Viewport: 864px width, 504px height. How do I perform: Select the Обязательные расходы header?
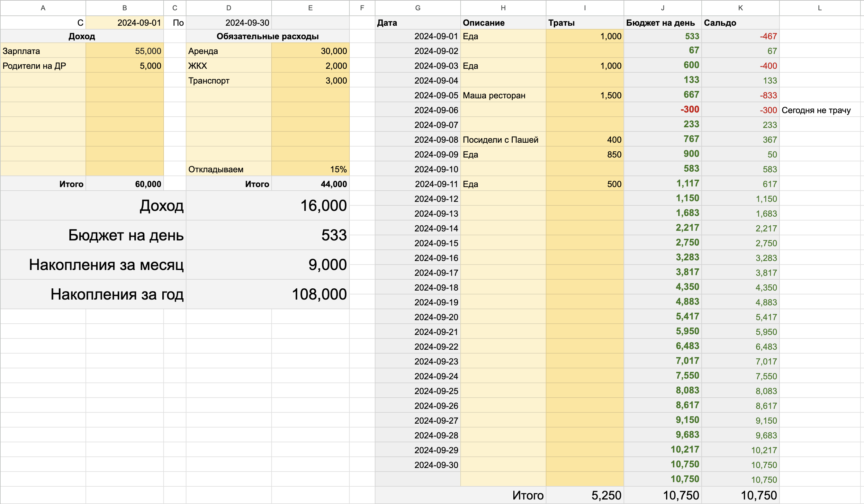[x=267, y=36]
